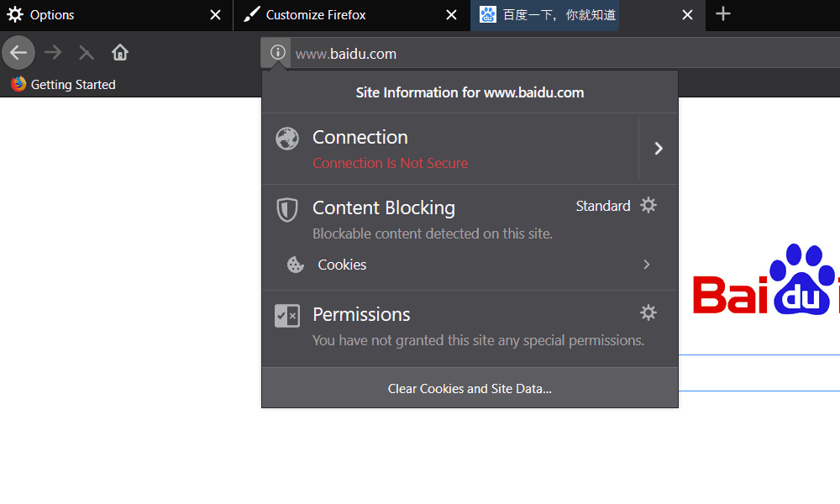Close the Customize Firefox tab

452,15
